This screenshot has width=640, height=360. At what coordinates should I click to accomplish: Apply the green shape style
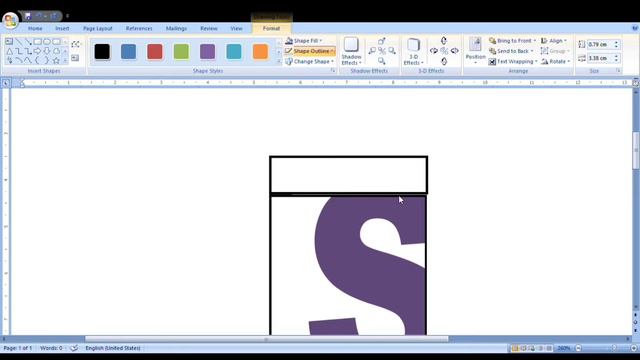pyautogui.click(x=181, y=52)
